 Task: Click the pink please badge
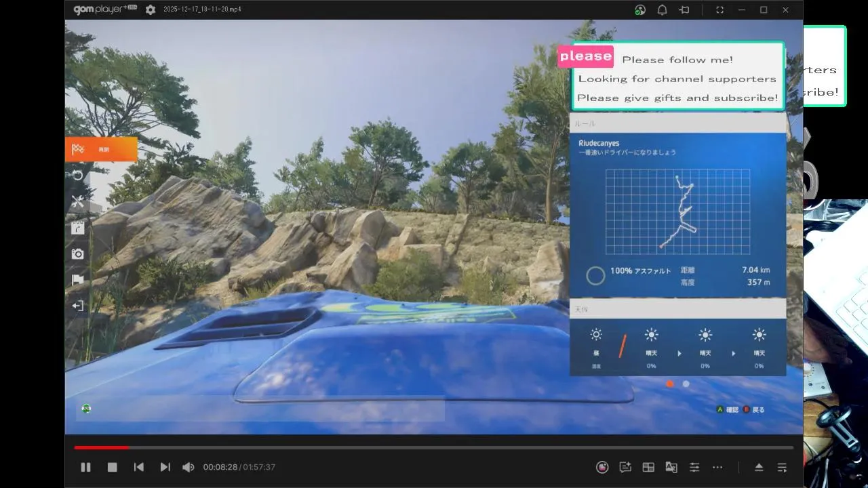pos(586,56)
